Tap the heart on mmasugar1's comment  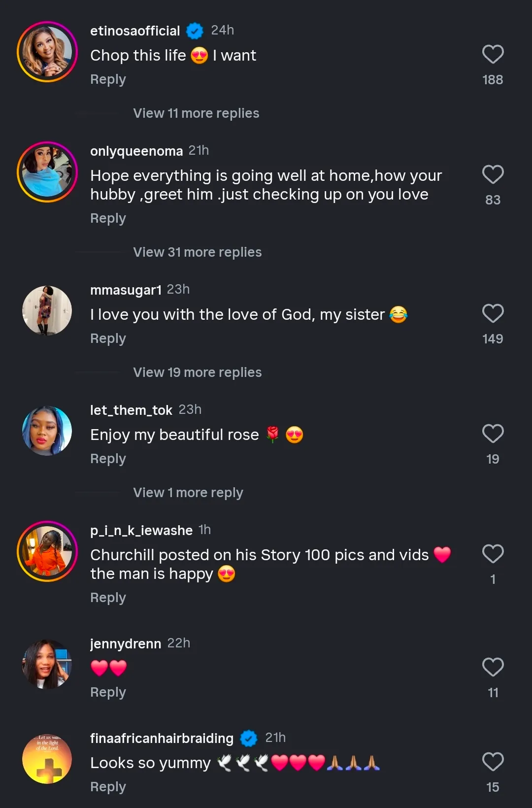click(493, 314)
